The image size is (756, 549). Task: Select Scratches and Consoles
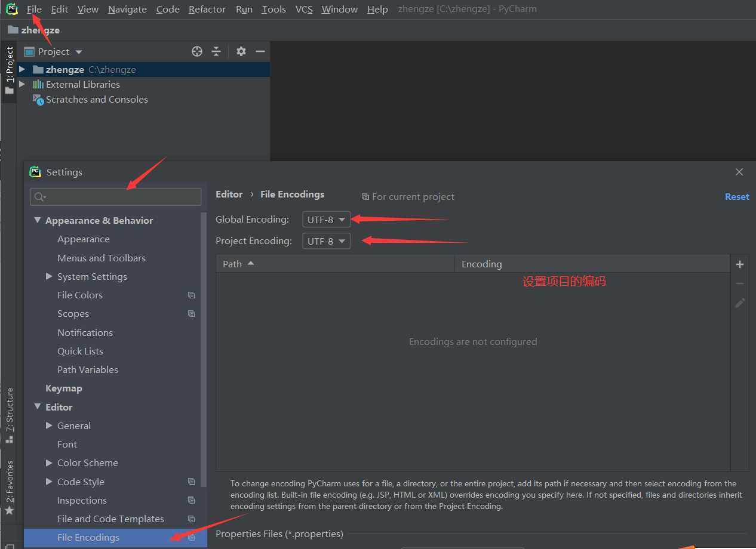(97, 100)
